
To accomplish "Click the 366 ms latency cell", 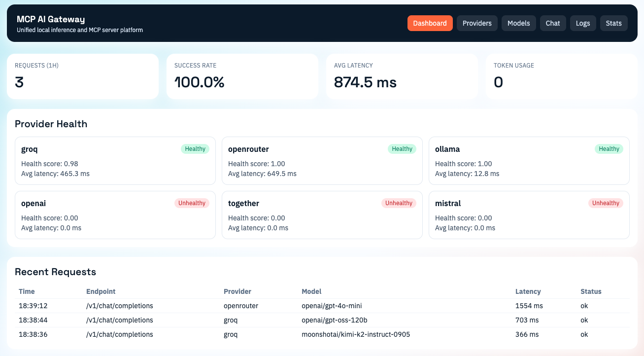I will 527,334.
